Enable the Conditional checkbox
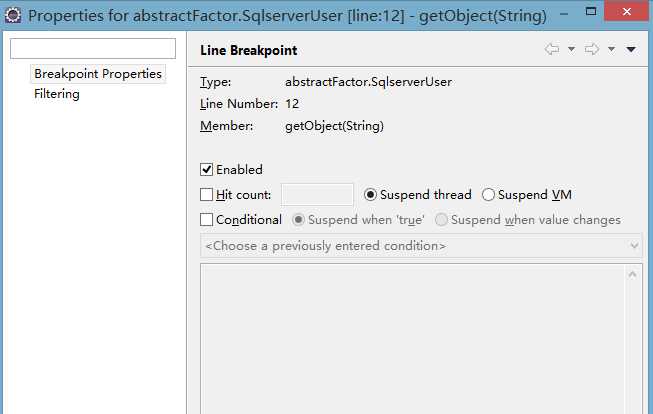This screenshot has height=414, width=653. tap(207, 219)
